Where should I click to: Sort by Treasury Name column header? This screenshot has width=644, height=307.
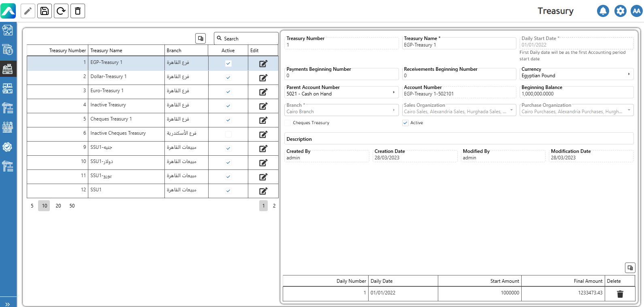tap(106, 51)
